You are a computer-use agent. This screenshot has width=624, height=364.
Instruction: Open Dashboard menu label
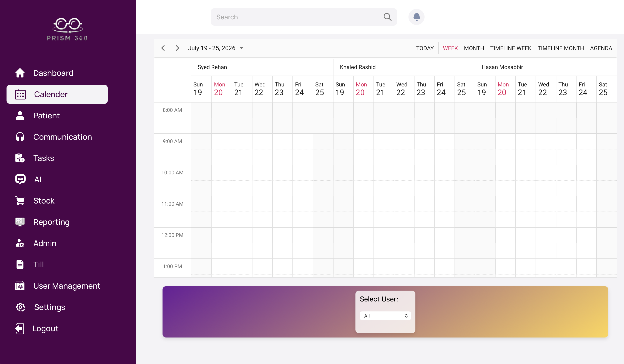[x=53, y=73]
